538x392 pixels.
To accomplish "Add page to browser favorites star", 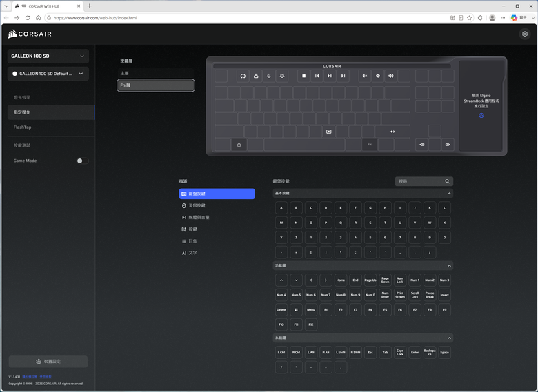I will (x=470, y=18).
